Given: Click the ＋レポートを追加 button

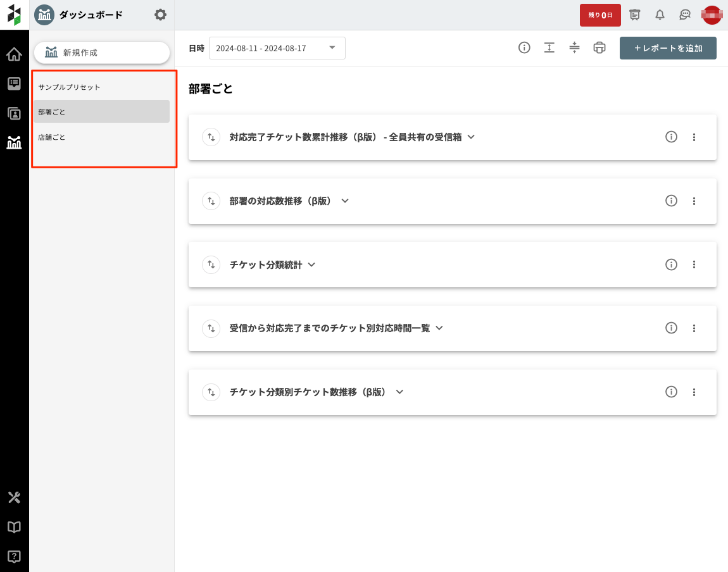Looking at the screenshot, I should [668, 48].
